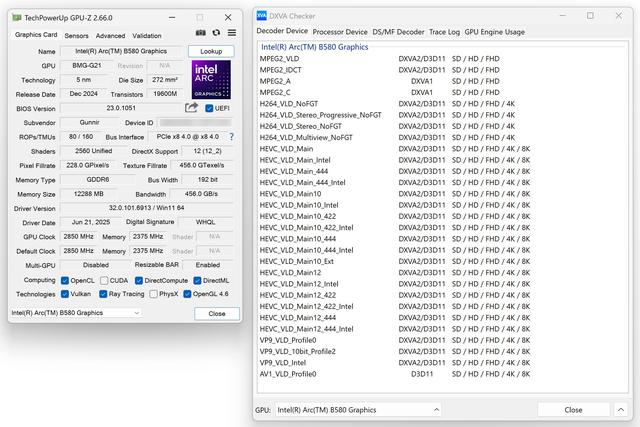Click the GPU-Z refresh icon
The height and width of the screenshot is (427, 640).
pos(216,33)
